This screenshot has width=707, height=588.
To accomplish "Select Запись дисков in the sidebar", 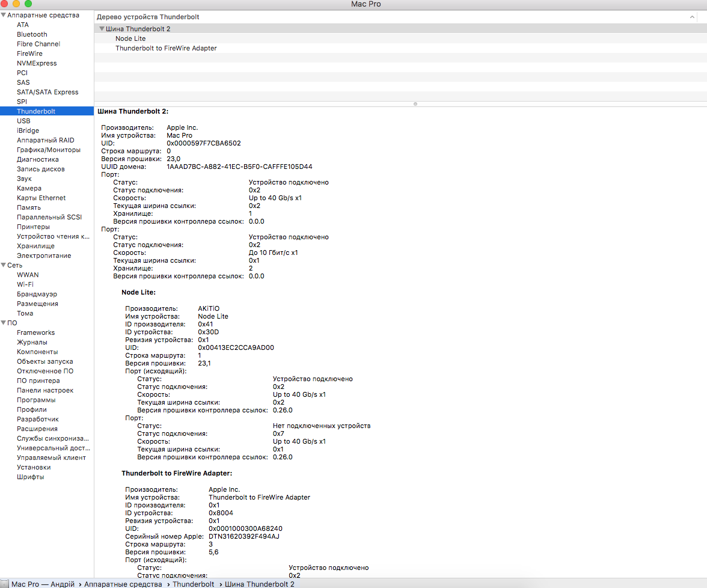I will click(41, 169).
